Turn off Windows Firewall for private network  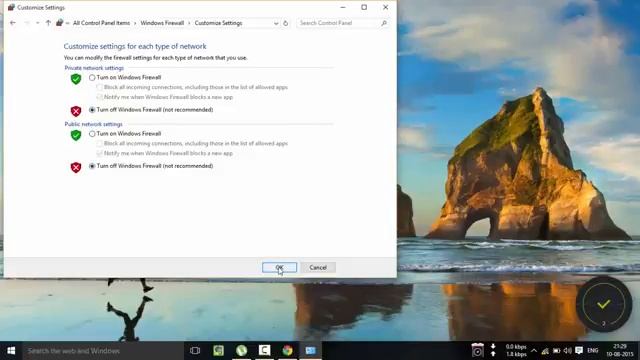click(92, 110)
